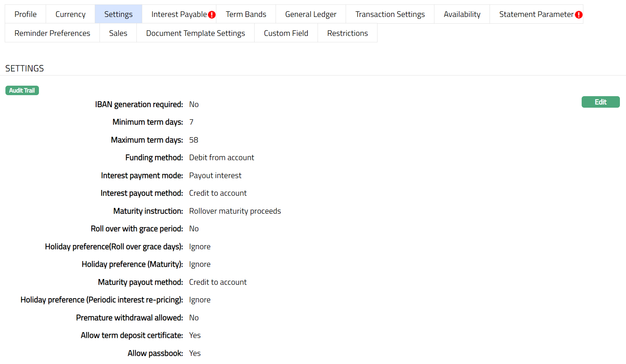Click the red warning icon on Statement Parameter

pyautogui.click(x=579, y=15)
